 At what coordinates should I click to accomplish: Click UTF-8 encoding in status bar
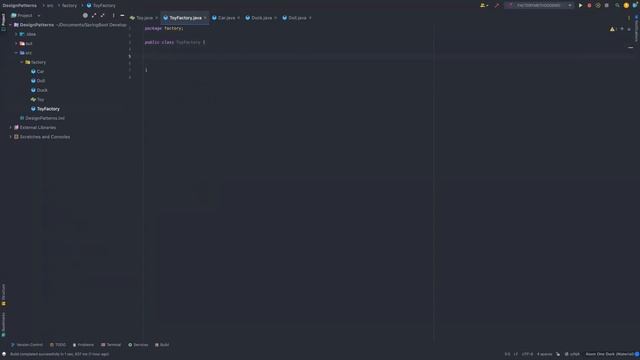point(527,354)
